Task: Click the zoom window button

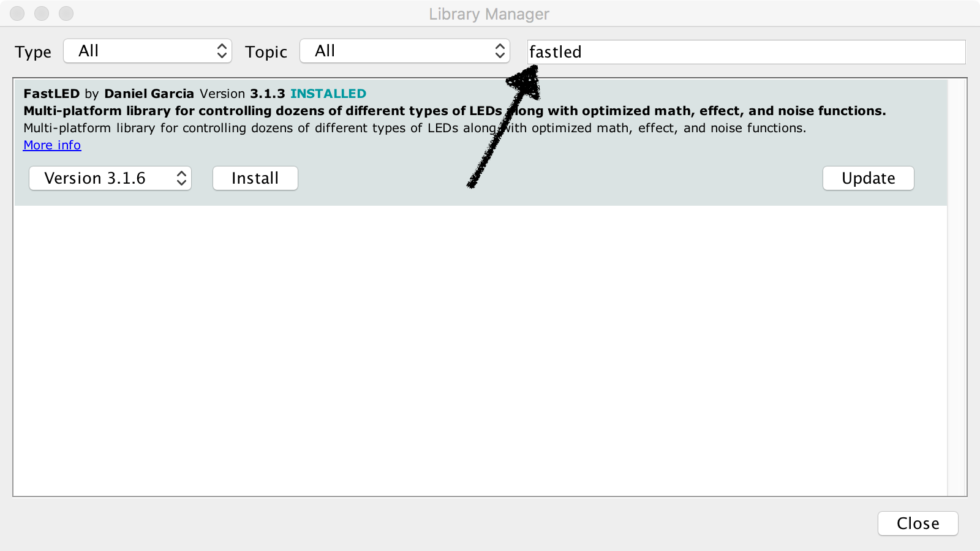Action: 66,13
